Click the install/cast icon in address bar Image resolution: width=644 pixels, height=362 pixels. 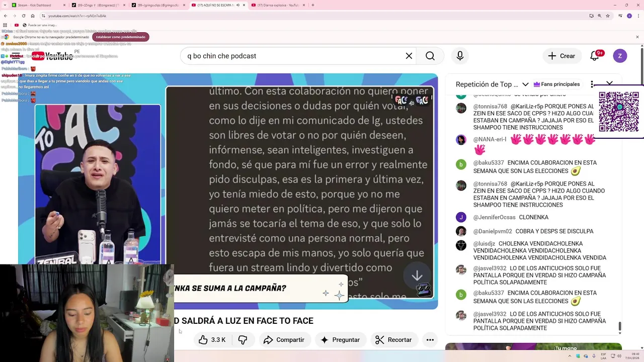pos(592,16)
